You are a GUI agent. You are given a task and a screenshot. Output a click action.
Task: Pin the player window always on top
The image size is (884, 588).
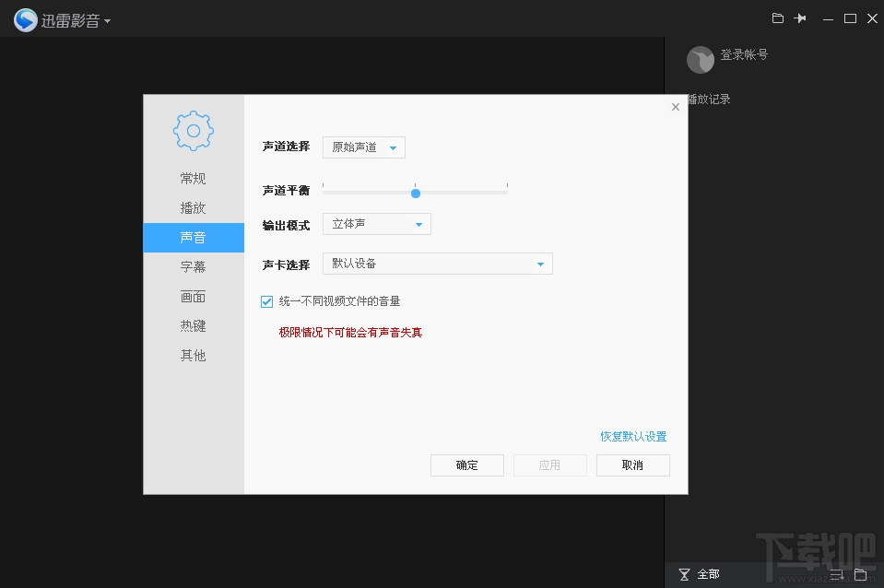tap(801, 18)
